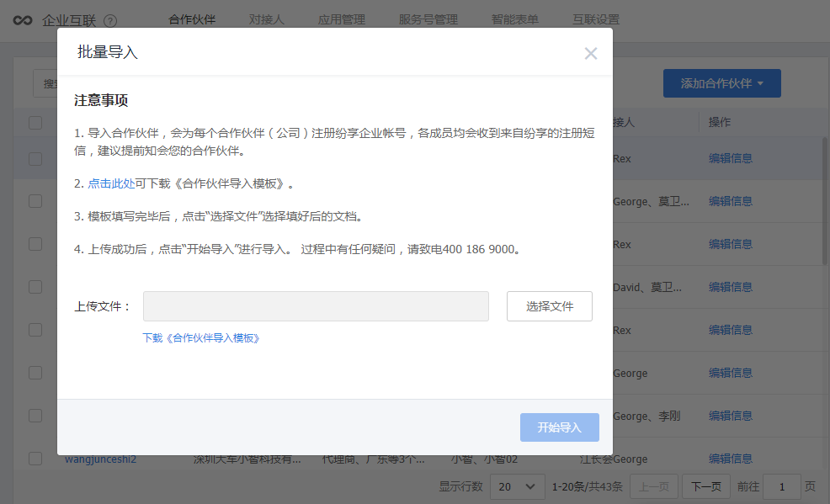Go to the 互联设置 tab
The image size is (830, 504).
[595, 19]
